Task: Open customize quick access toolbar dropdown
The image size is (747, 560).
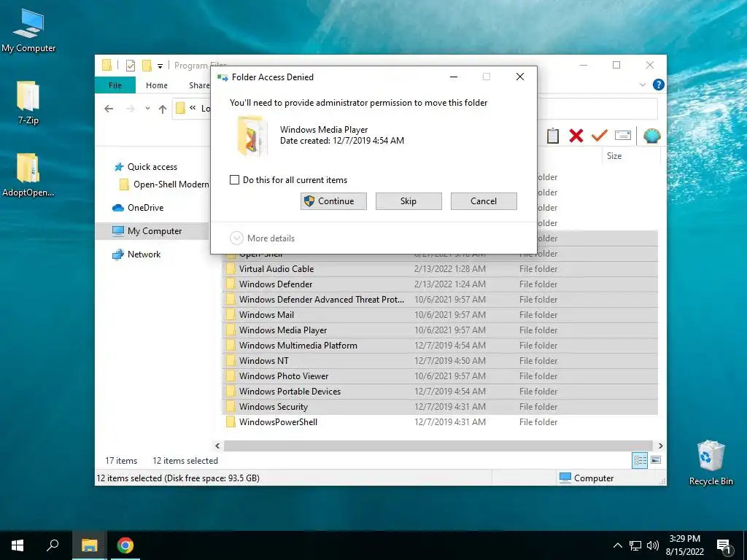Action: 160,66
